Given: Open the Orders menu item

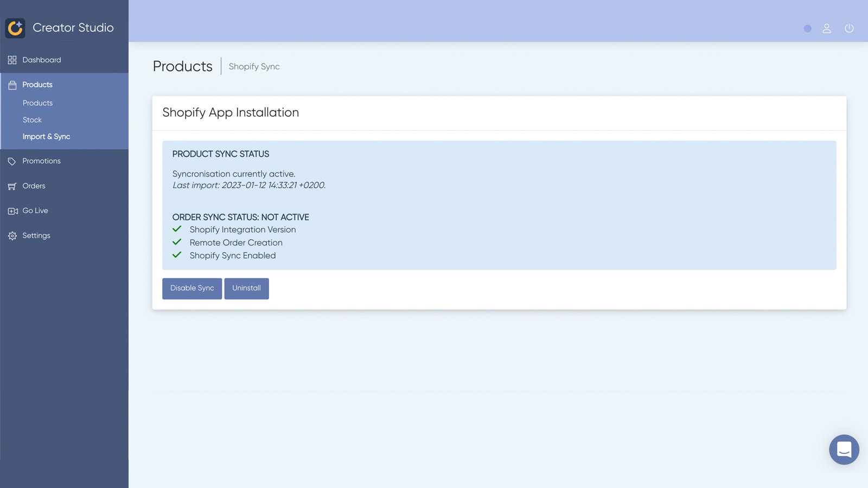Looking at the screenshot, I should click(64, 186).
